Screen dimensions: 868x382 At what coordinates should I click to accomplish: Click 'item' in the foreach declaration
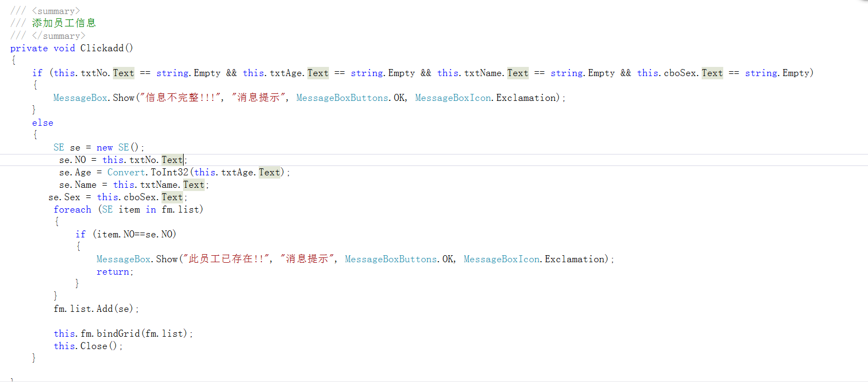point(129,209)
